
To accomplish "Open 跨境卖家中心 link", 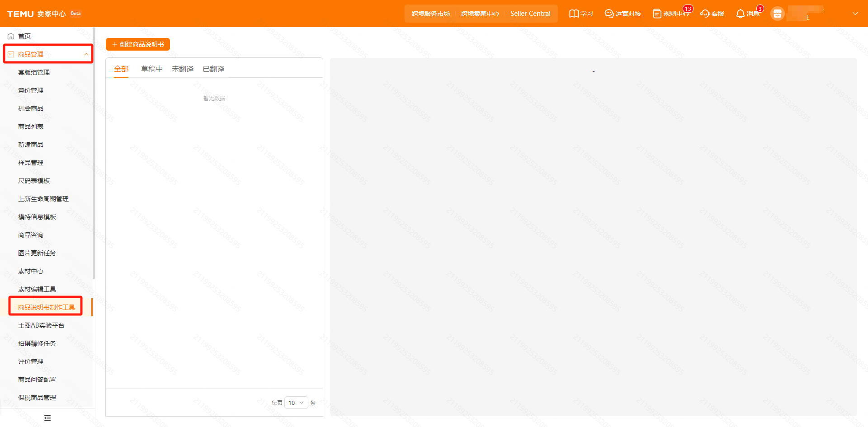I will [x=480, y=14].
